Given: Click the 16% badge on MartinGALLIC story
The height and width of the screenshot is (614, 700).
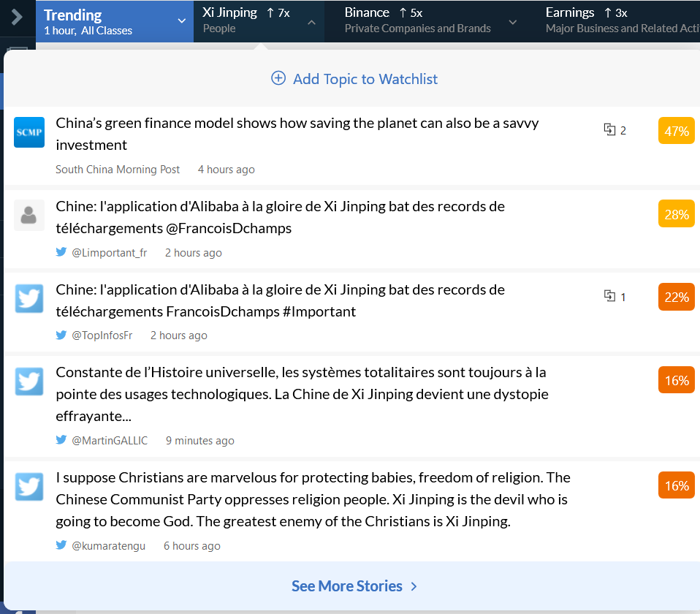Looking at the screenshot, I should (x=677, y=380).
